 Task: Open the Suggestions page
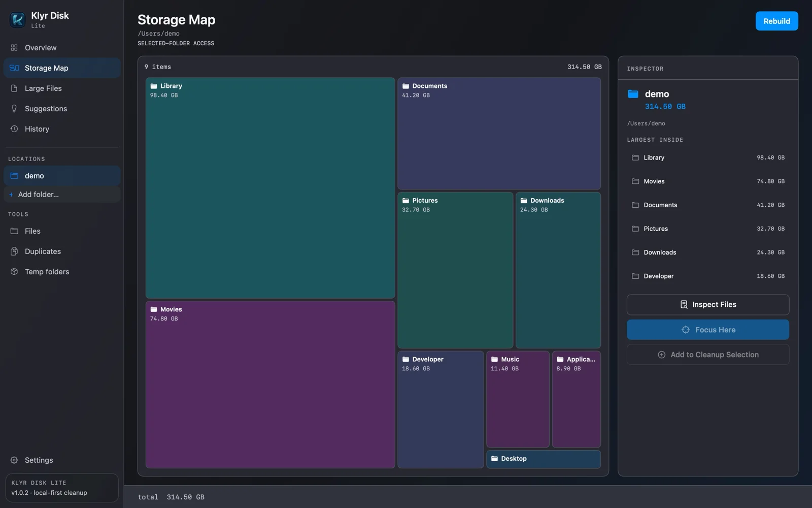tap(62, 109)
